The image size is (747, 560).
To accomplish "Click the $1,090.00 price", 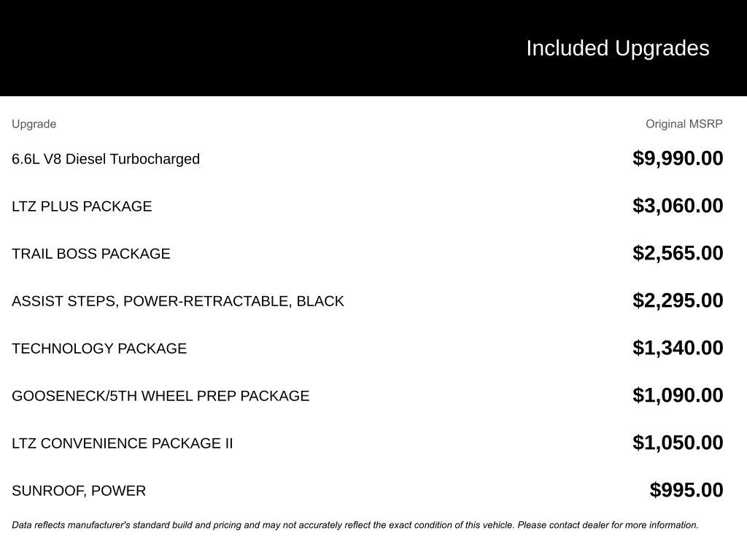I will [678, 395].
